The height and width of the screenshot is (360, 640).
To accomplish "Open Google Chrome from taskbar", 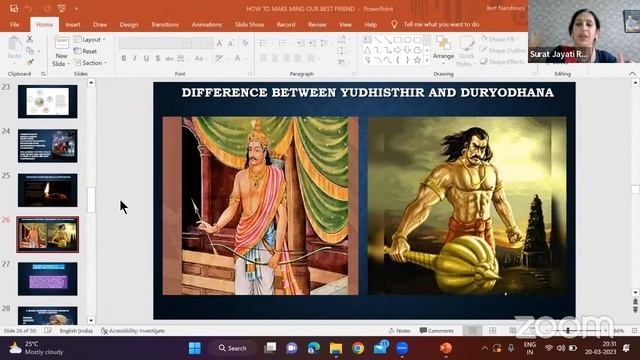I will point(358,348).
